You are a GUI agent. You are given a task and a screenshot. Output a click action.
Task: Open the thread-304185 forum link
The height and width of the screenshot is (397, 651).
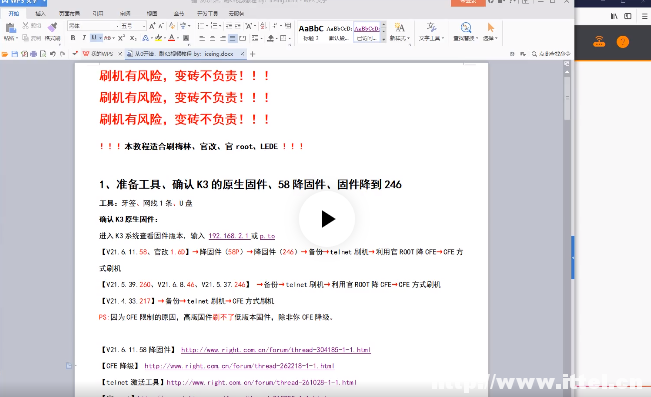coord(276,350)
